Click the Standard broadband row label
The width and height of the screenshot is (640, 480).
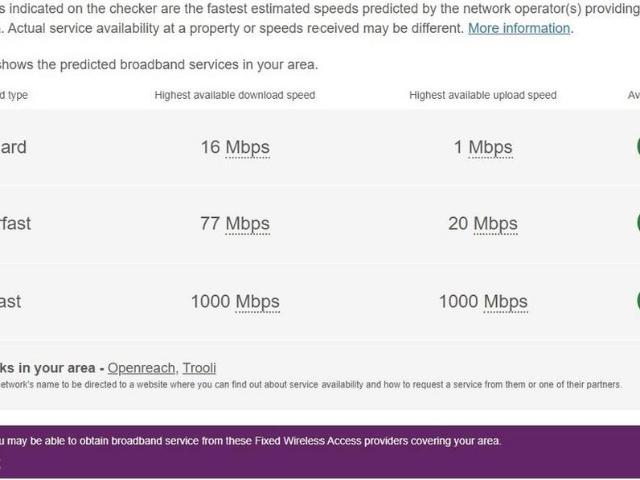coord(13,148)
